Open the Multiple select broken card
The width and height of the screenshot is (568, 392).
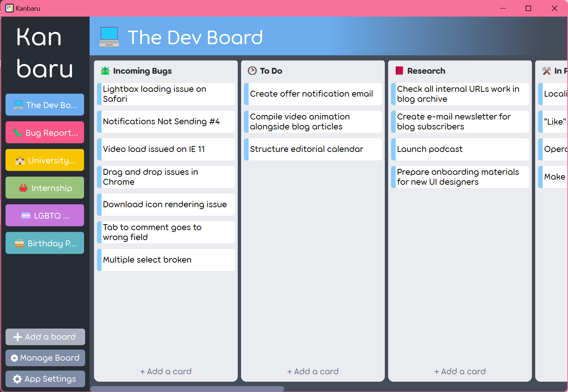click(166, 260)
